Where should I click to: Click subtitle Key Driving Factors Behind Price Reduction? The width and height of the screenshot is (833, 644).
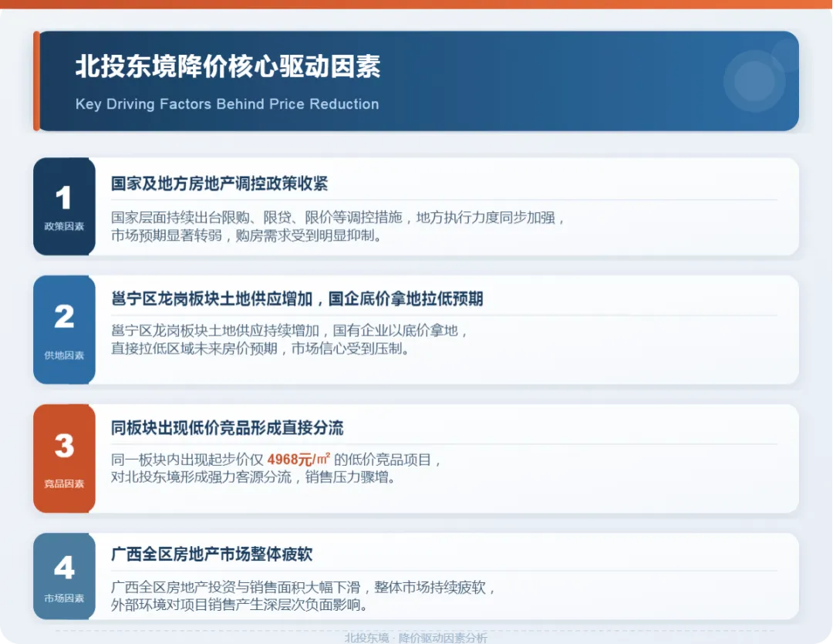click(x=228, y=104)
